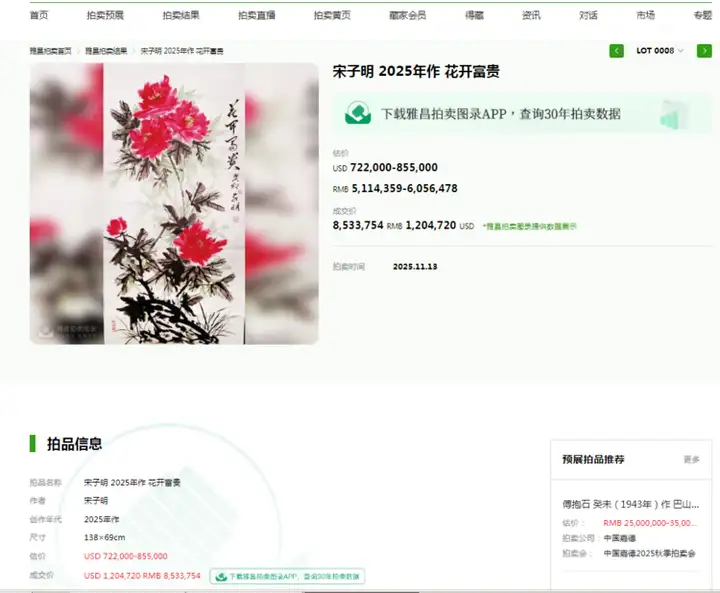Viewport: 720px width, 593px height.
Task: Click the small app icon in bottom button
Action: [221, 576]
